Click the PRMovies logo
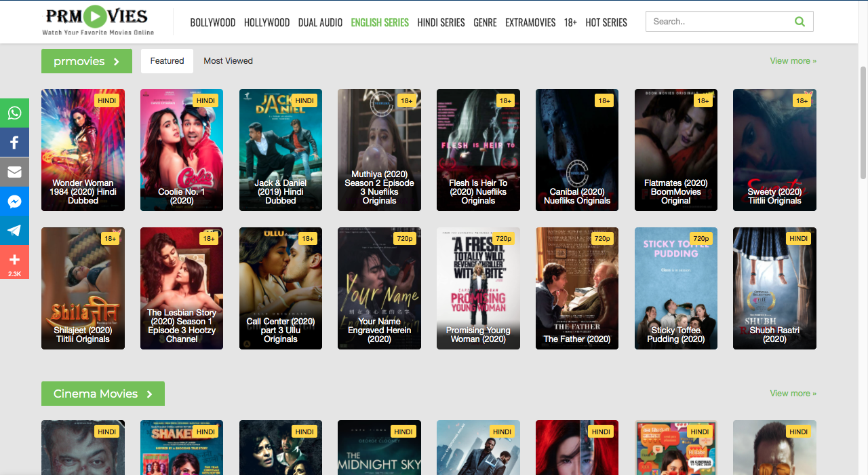 pyautogui.click(x=98, y=20)
